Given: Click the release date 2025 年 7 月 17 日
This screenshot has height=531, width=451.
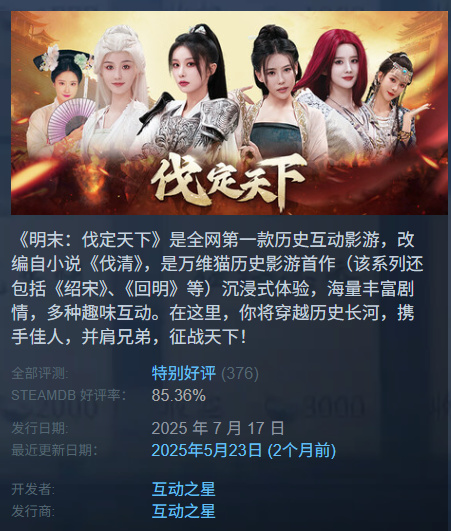Looking at the screenshot, I should (218, 428).
